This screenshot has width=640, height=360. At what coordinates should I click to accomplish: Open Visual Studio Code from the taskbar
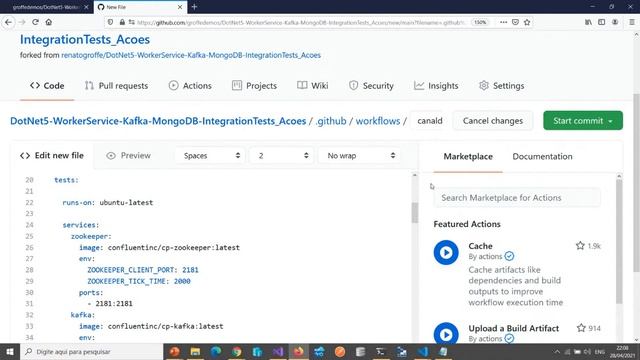[x=423, y=351]
